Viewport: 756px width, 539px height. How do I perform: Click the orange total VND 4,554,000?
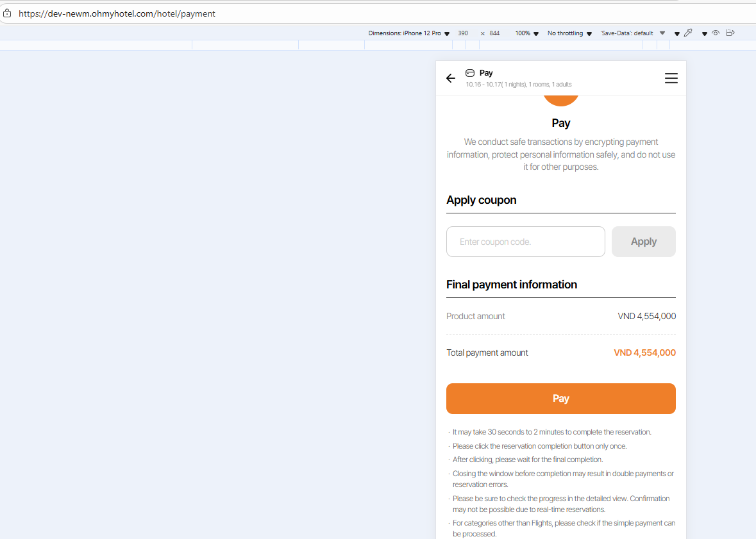pos(644,353)
